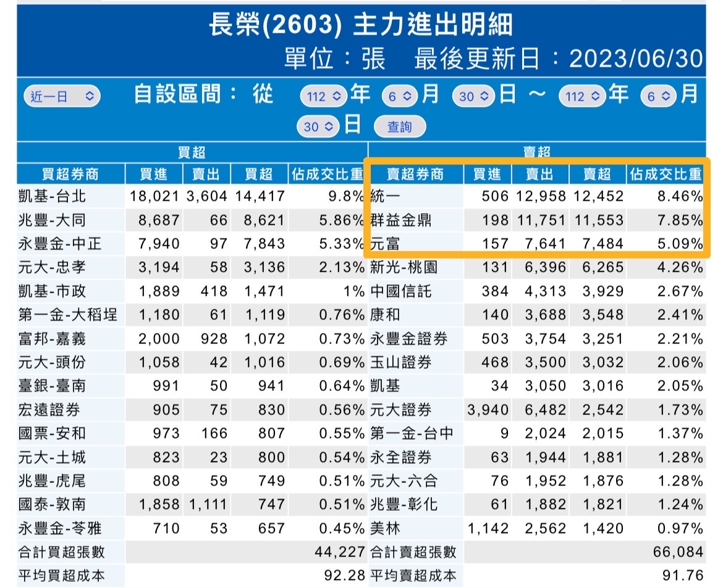Select 康和 seller broker
723x588 pixels.
click(385, 315)
